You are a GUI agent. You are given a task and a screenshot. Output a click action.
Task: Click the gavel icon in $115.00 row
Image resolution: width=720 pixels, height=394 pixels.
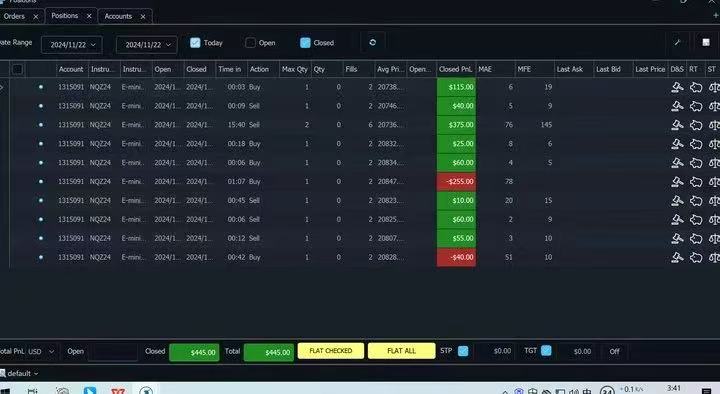coord(677,87)
